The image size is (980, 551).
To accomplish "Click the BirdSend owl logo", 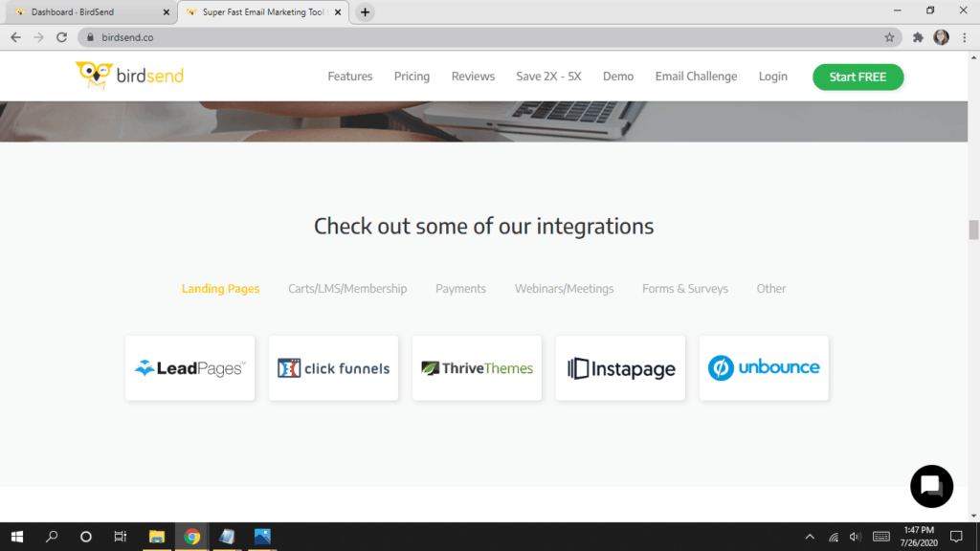I will [129, 76].
